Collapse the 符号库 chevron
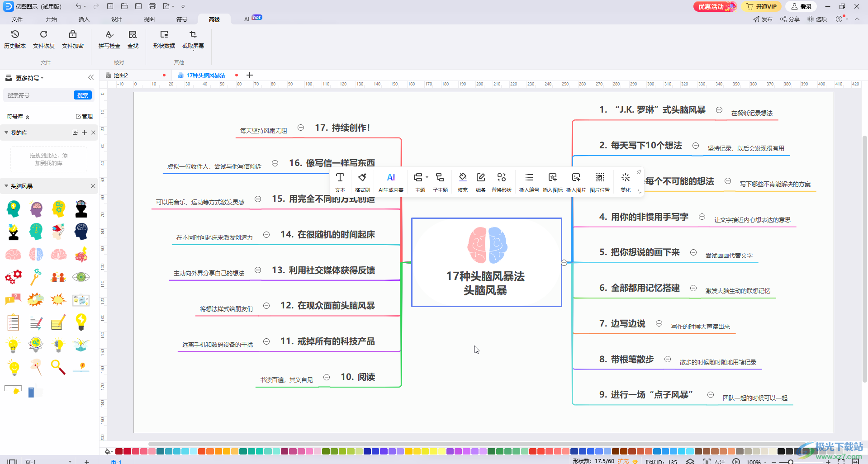868x464 pixels. [x=28, y=117]
